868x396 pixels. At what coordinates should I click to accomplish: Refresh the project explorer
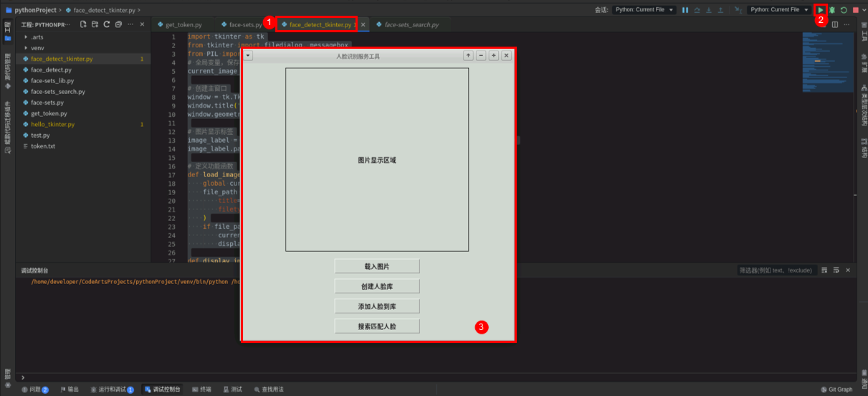pos(106,24)
